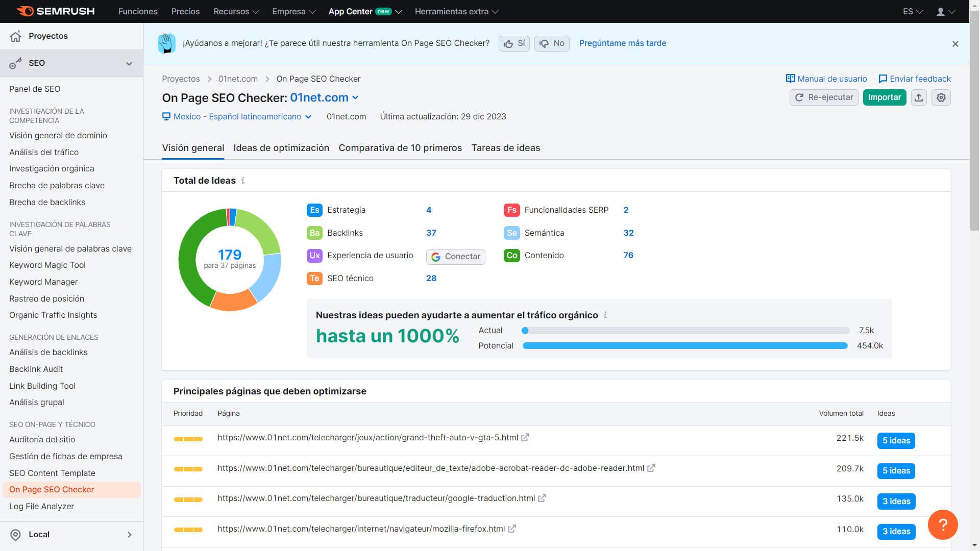Open Keyword Magic Tool in sidebar
The width and height of the screenshot is (980, 551).
(47, 265)
